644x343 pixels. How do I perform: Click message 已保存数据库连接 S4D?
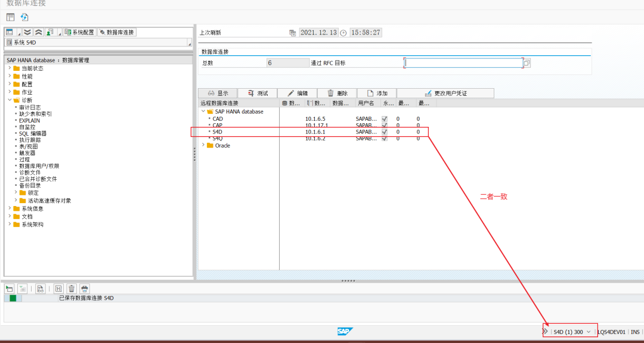pos(86,298)
